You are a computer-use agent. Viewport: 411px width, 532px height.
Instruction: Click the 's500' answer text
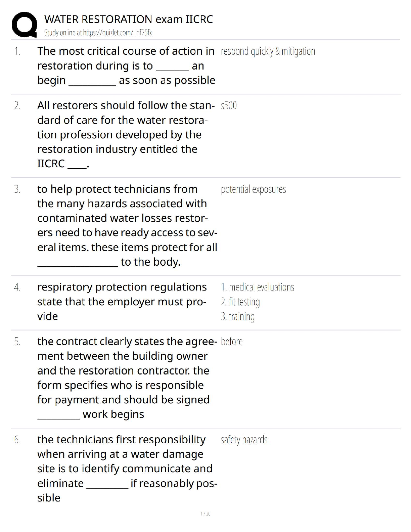tap(229, 106)
